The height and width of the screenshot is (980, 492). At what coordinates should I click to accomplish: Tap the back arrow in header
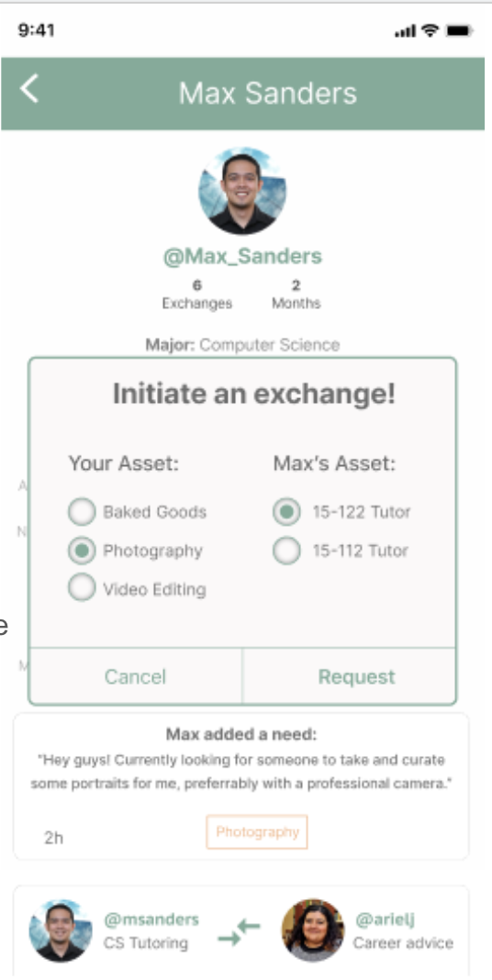(29, 88)
